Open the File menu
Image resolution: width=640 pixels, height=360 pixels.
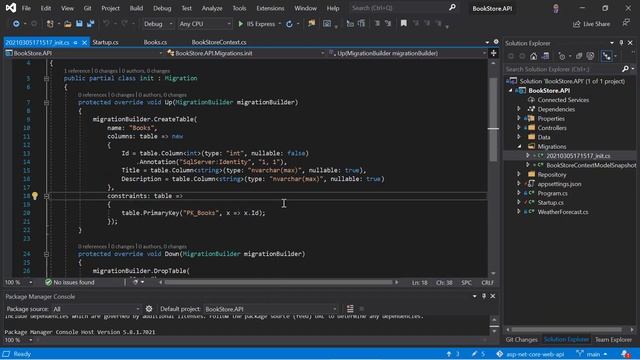click(x=26, y=8)
